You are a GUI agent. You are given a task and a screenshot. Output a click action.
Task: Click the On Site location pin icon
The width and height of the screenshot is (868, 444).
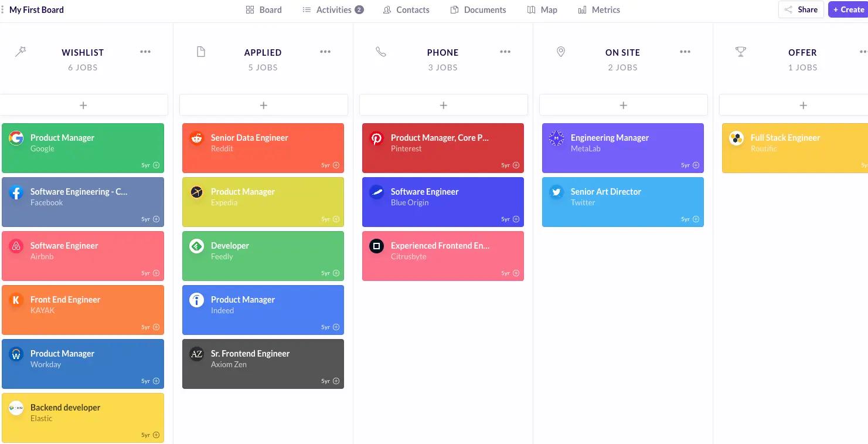pos(561,52)
